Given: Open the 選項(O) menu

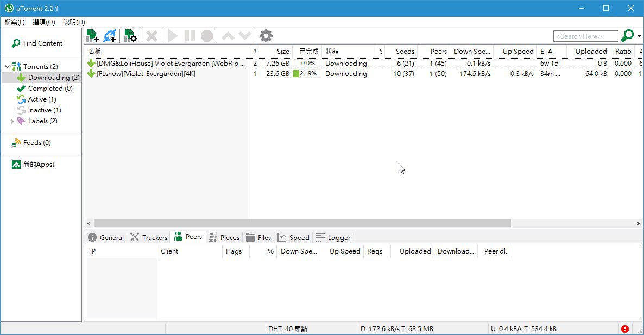Looking at the screenshot, I should 44,22.
